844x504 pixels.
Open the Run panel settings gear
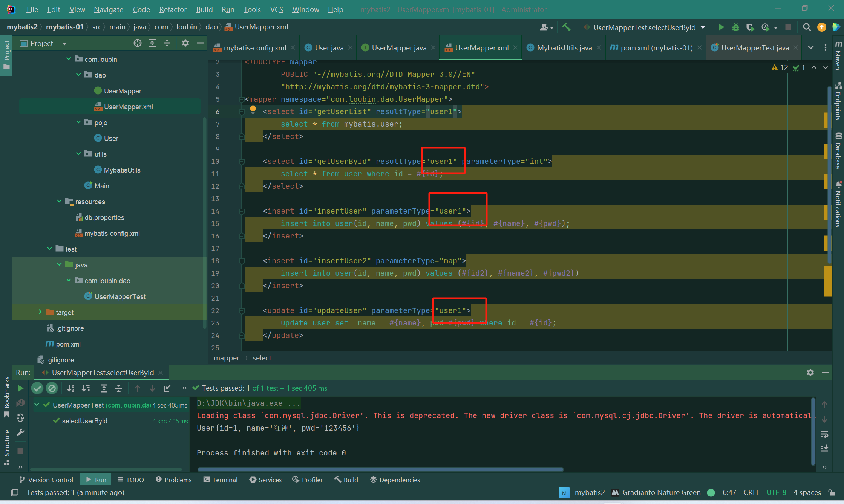(810, 373)
